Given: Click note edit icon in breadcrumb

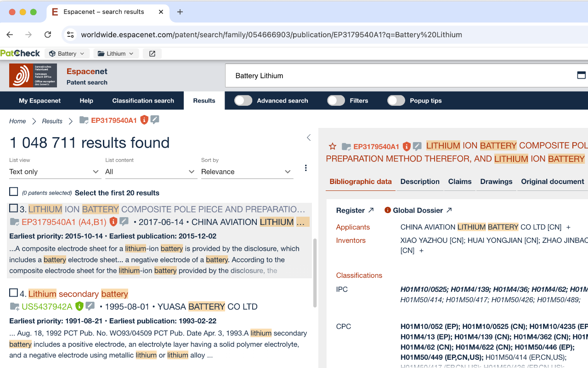Looking at the screenshot, I should tap(155, 120).
